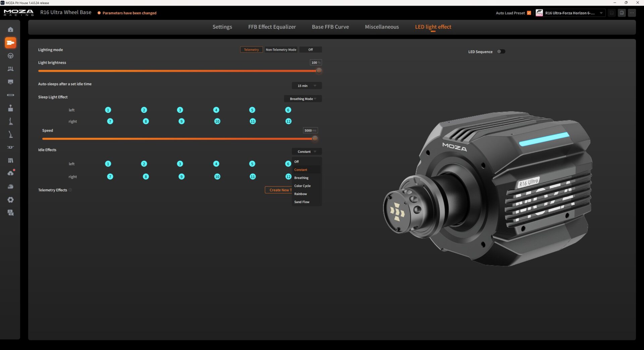
Task: Open the handbrake sidebar icon
Action: (x=10, y=134)
